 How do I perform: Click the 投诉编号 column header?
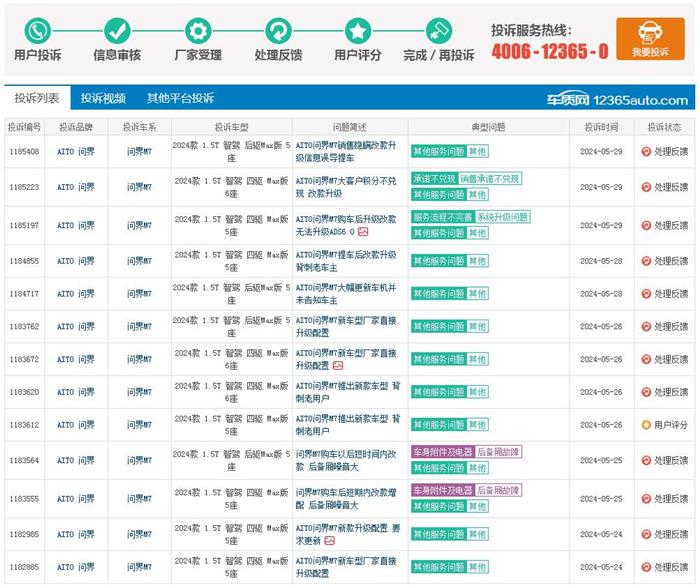coord(24,127)
